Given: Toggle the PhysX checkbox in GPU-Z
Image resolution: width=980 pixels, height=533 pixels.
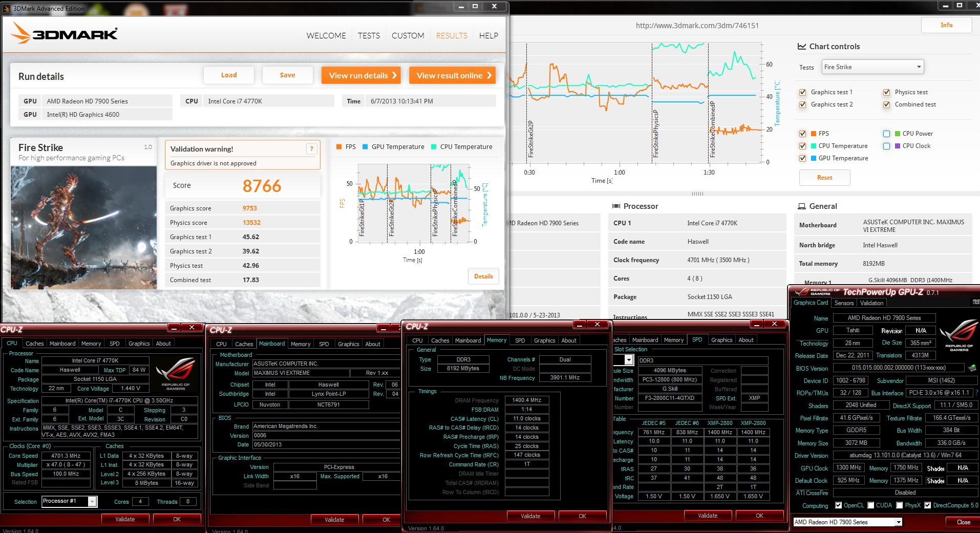Looking at the screenshot, I should (899, 505).
